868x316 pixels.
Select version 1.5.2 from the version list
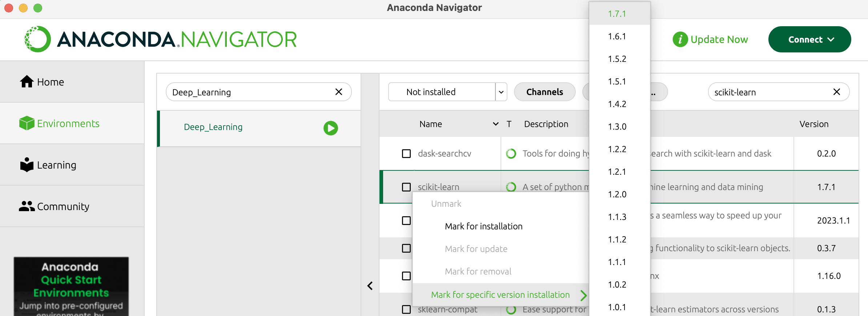point(617,59)
